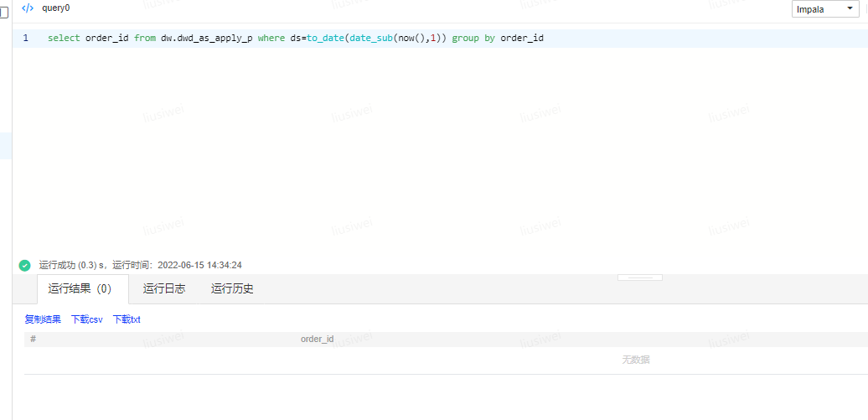Click the dw.dwd_as_apply_p table name in the query
Viewport: 868px width, 420px height.
click(206, 39)
